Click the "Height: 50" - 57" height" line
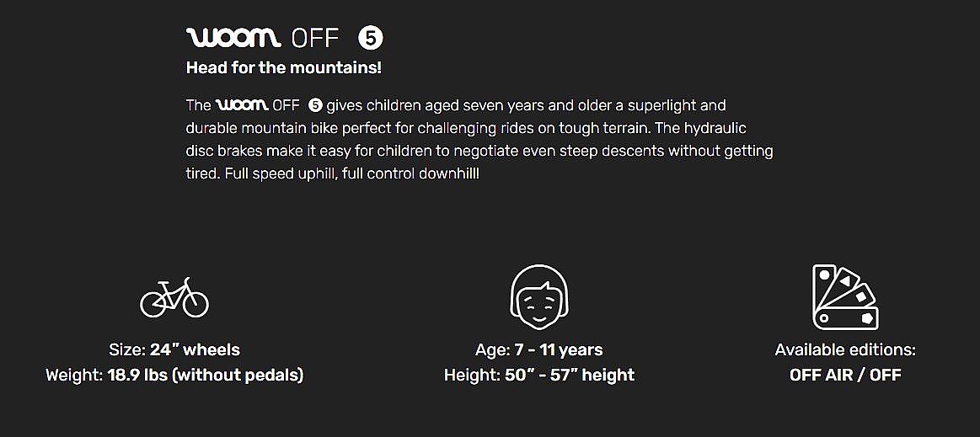Screen dimensions: 980x437 tap(539, 375)
